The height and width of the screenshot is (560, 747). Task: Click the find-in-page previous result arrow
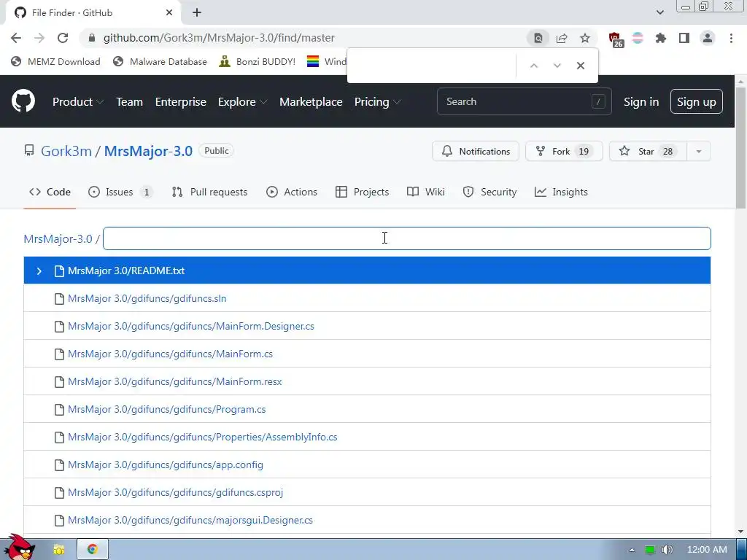click(x=534, y=66)
